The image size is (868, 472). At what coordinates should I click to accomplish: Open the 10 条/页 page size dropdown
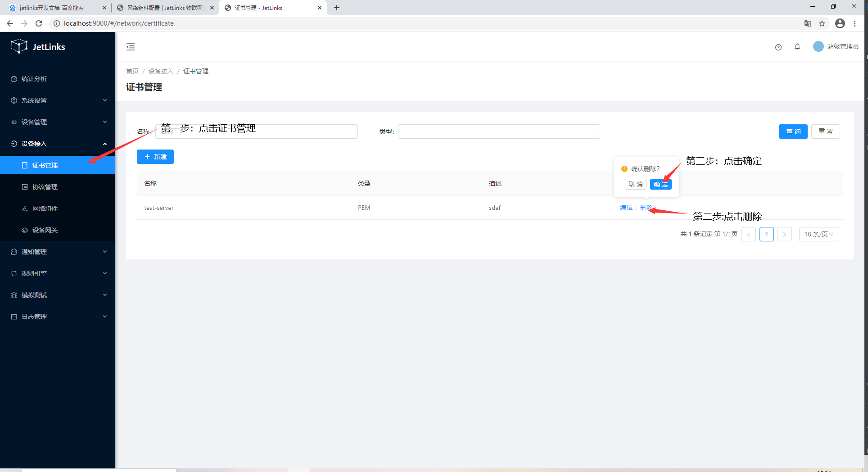(x=818, y=234)
